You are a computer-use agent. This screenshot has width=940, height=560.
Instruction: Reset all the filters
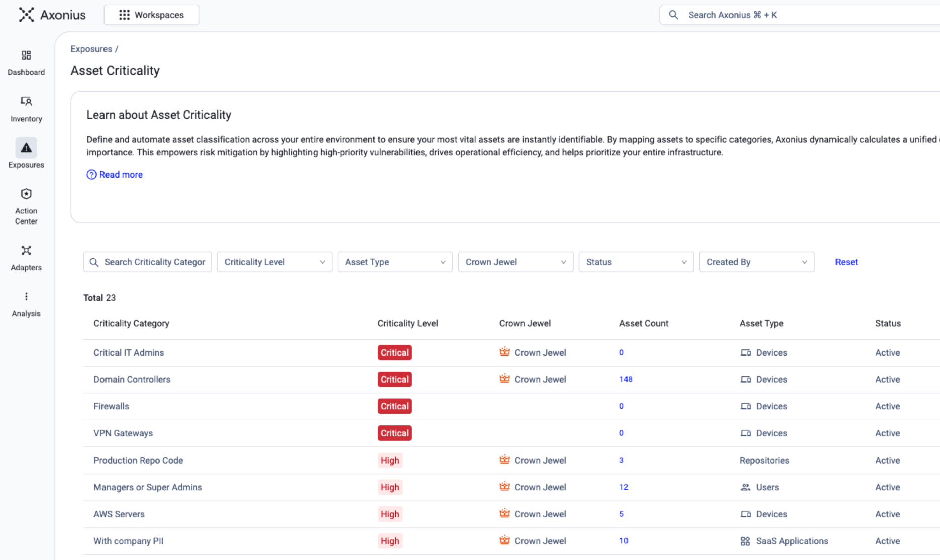tap(846, 262)
